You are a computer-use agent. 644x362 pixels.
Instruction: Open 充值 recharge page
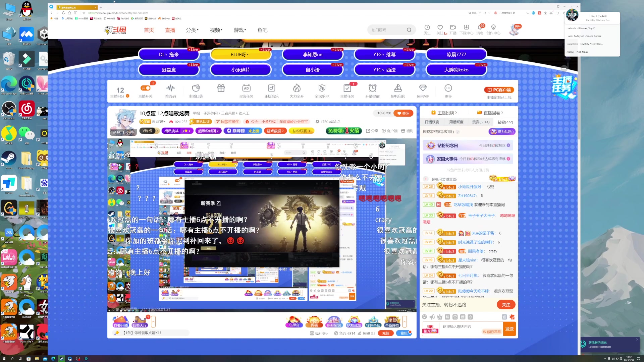(386, 333)
